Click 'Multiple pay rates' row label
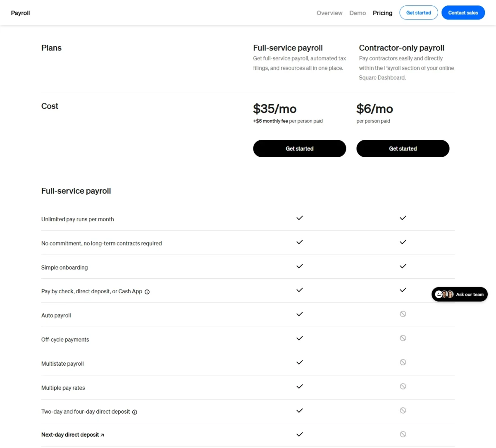This screenshot has height=448, width=496. 63,388
